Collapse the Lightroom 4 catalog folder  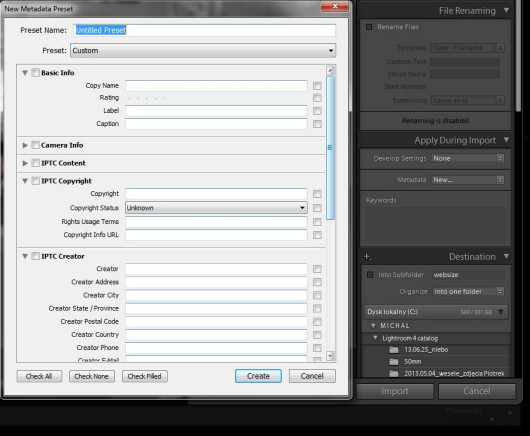pos(375,338)
